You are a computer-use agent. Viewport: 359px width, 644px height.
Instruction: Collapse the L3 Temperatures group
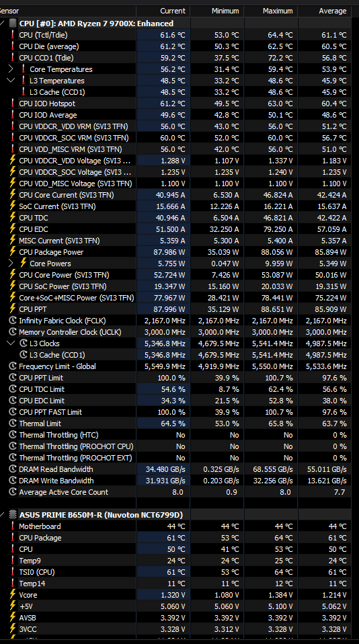click(x=11, y=81)
